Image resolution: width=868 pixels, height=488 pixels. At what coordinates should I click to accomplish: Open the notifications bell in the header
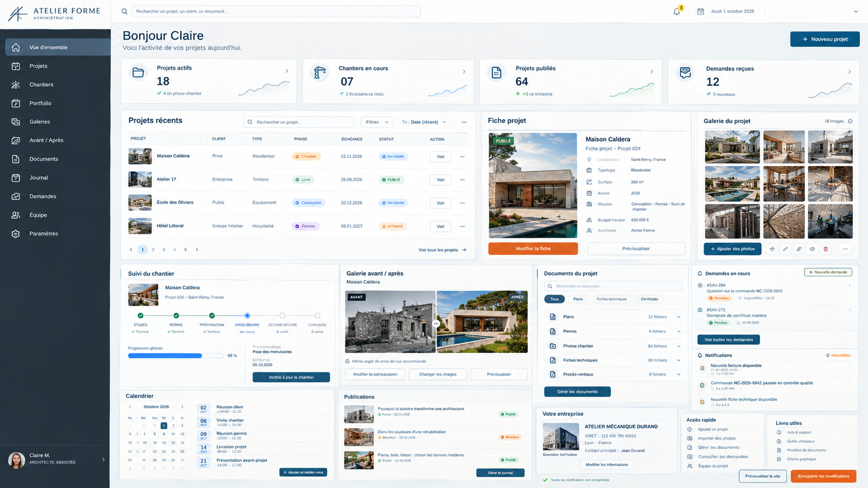tap(676, 11)
